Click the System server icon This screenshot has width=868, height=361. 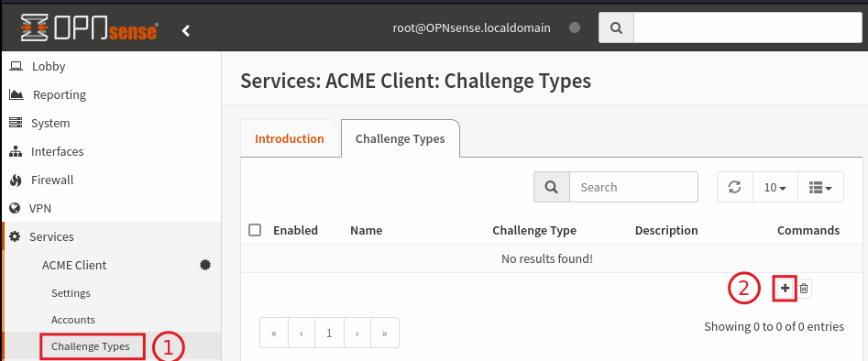[x=16, y=123]
